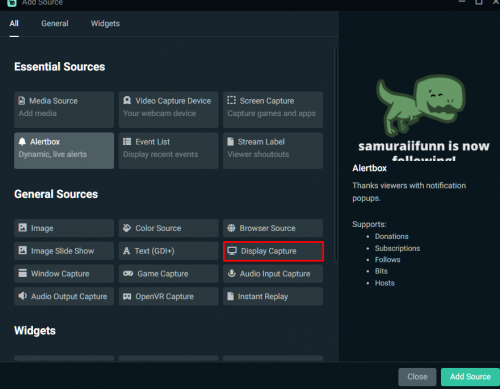Click the Alertbox title in preview panel
Image resolution: width=500 pixels, height=389 pixels.
point(370,168)
